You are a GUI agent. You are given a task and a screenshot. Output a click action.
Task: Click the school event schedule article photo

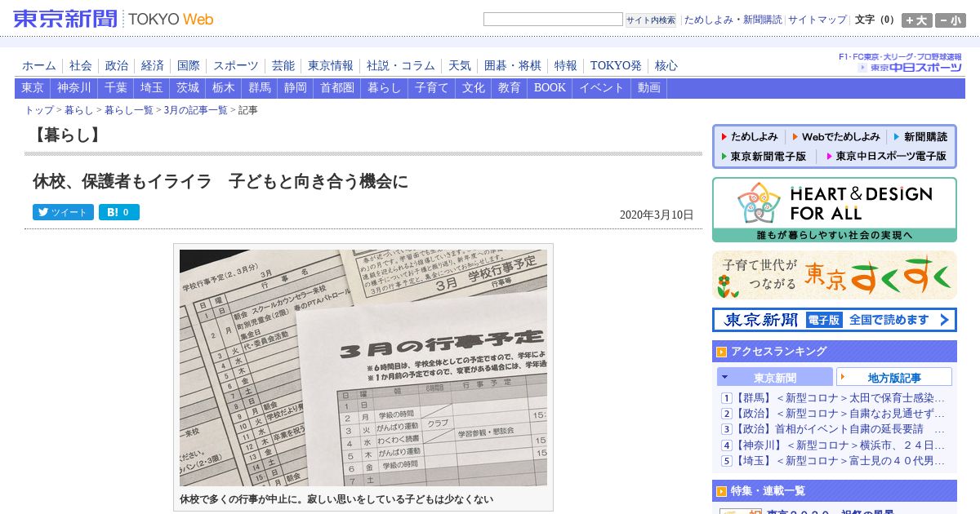pos(363,368)
